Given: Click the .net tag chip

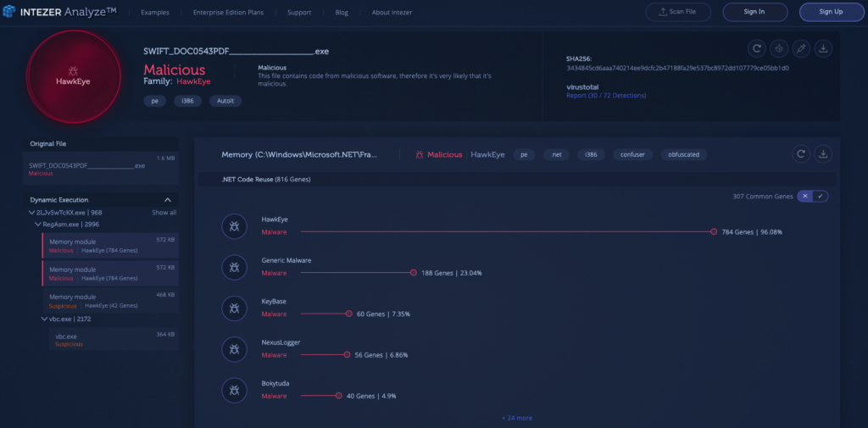Looking at the screenshot, I should point(556,154).
